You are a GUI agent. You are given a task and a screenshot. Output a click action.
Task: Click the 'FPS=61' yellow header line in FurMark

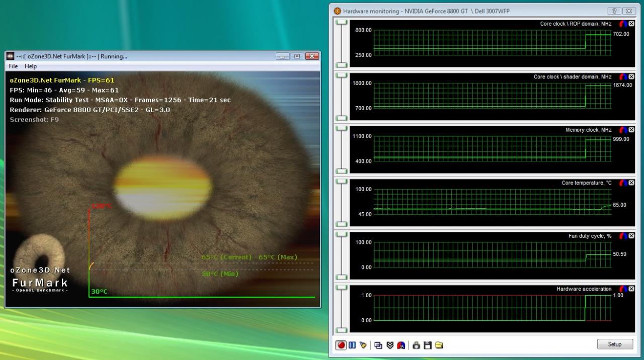point(62,80)
